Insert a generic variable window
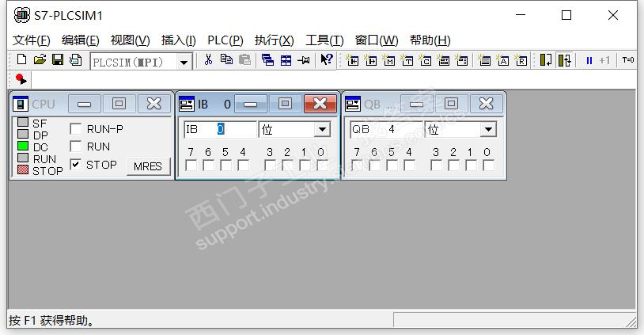This screenshot has height=335, width=644. point(443,61)
